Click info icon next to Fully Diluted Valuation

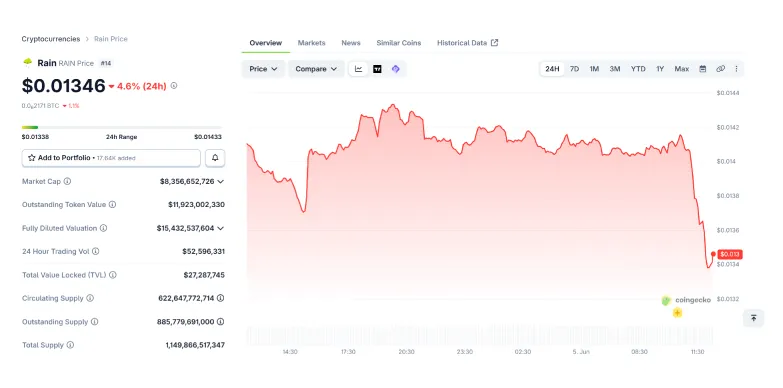tap(103, 228)
